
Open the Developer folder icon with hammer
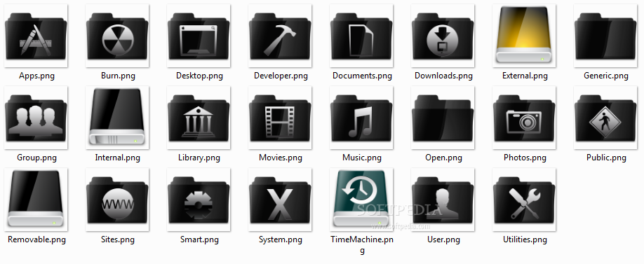coord(280,36)
